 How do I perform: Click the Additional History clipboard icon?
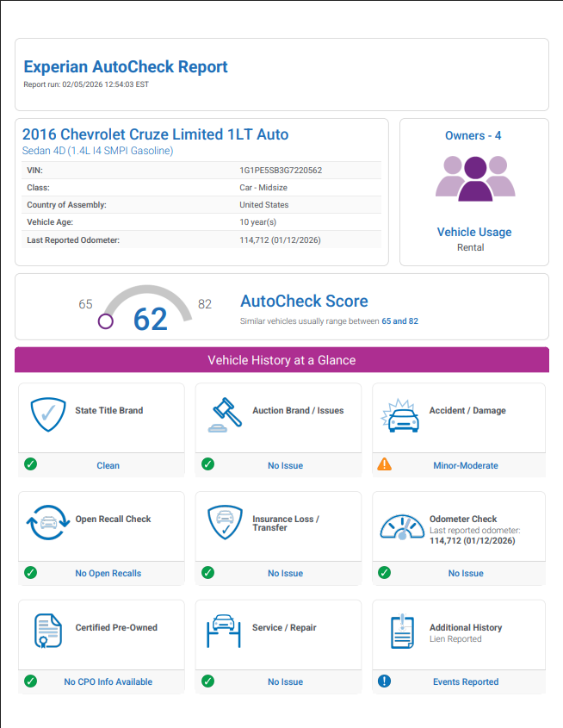tap(401, 633)
